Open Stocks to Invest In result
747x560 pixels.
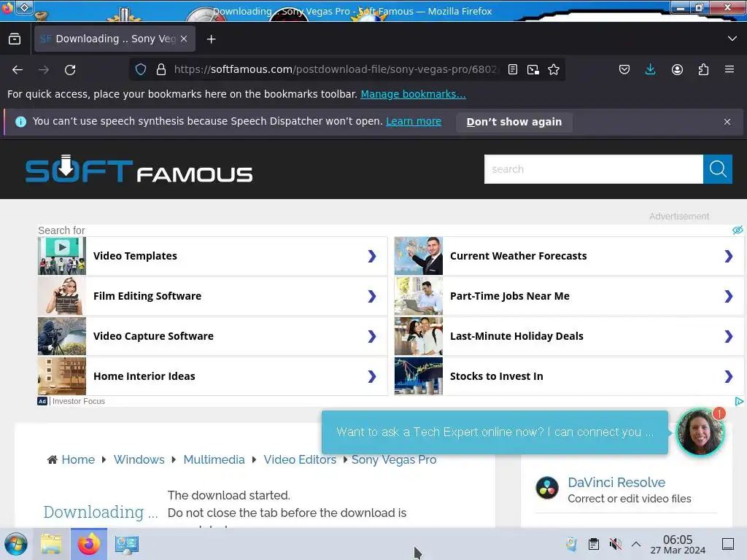coord(569,376)
